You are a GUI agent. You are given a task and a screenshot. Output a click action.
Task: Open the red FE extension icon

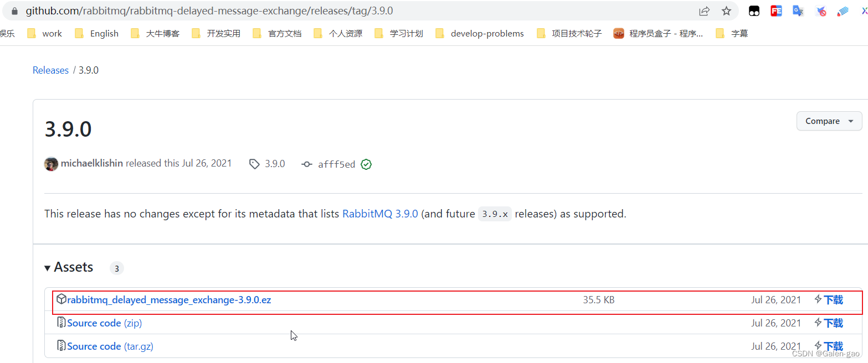(x=776, y=11)
